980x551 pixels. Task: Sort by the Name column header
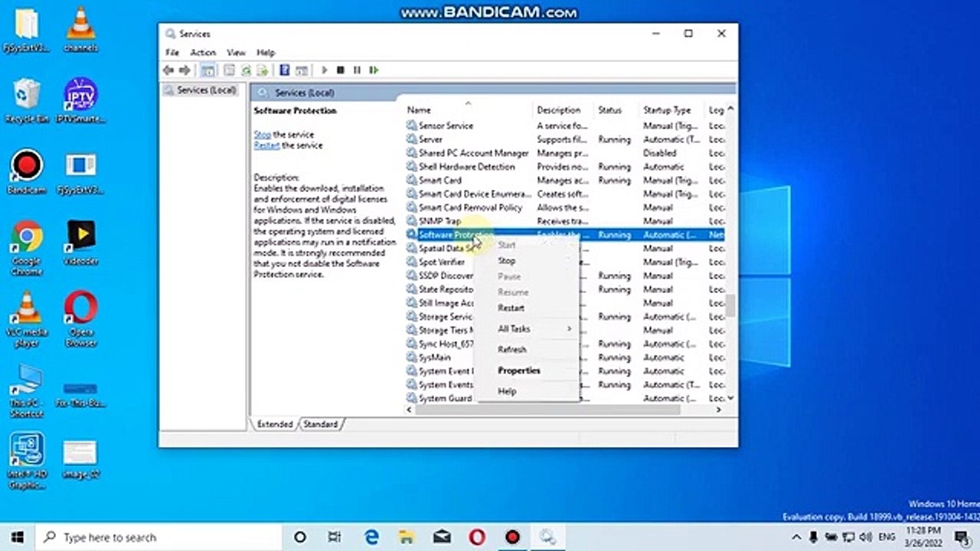tap(469, 110)
